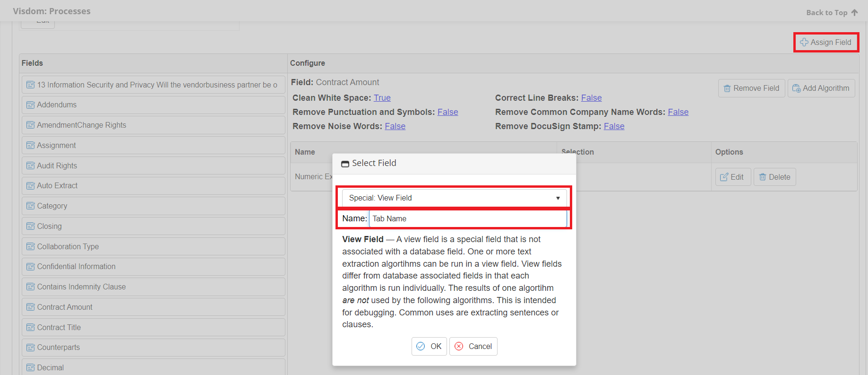Select the Category field
The width and height of the screenshot is (868, 375).
pyautogui.click(x=153, y=206)
